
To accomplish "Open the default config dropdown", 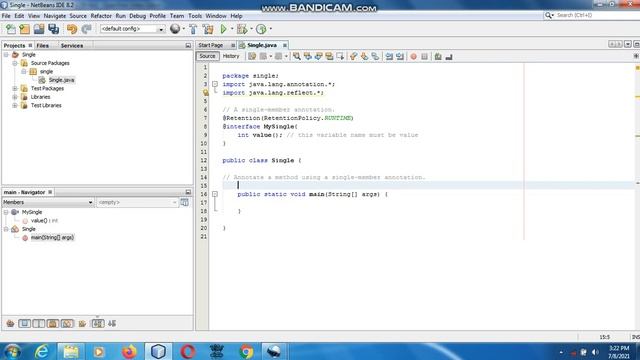I will tap(161, 29).
